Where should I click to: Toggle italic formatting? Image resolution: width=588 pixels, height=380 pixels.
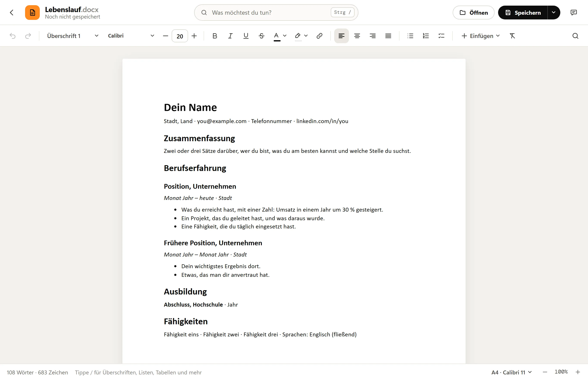(230, 36)
